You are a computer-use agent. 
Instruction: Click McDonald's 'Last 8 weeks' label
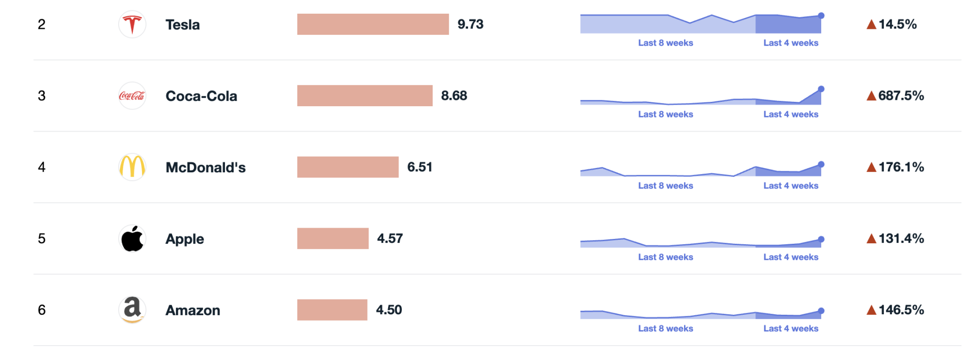[665, 186]
